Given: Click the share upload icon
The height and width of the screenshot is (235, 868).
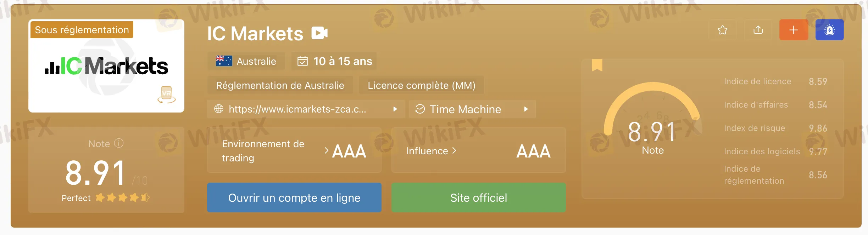Looking at the screenshot, I should [758, 30].
